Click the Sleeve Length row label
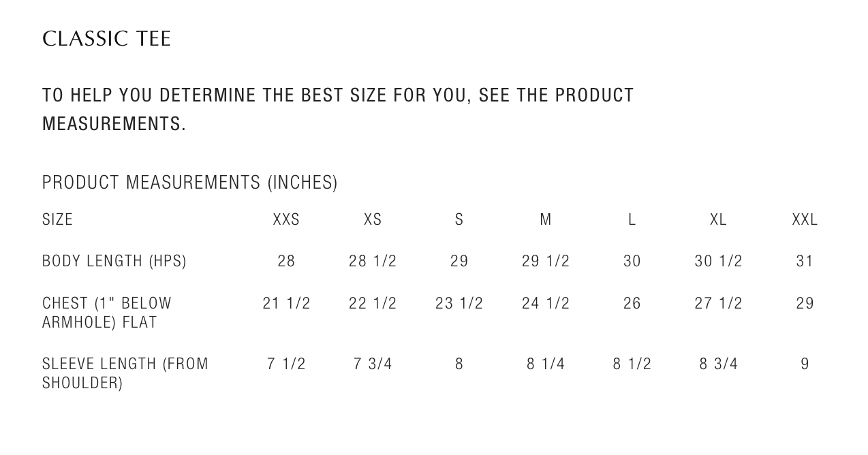This screenshot has width=868, height=455. click(125, 373)
